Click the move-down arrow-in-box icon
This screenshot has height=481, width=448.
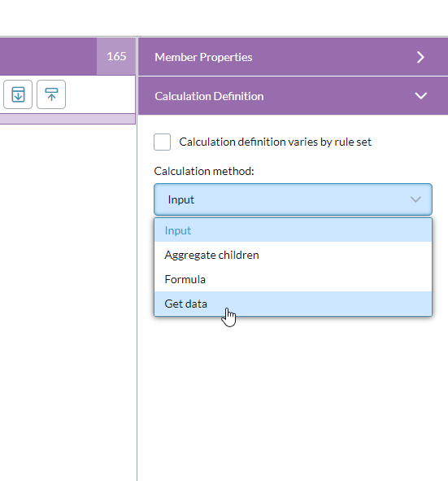click(18, 94)
